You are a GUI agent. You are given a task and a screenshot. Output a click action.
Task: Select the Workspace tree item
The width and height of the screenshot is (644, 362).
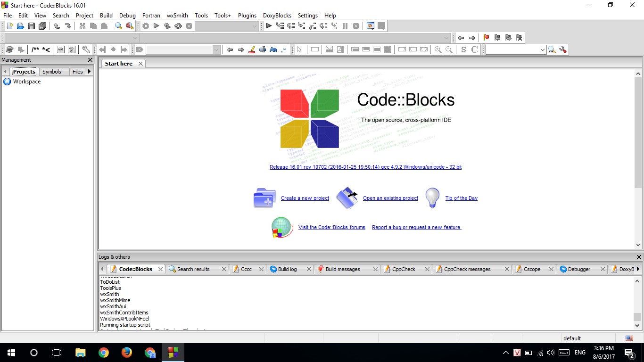click(x=26, y=82)
